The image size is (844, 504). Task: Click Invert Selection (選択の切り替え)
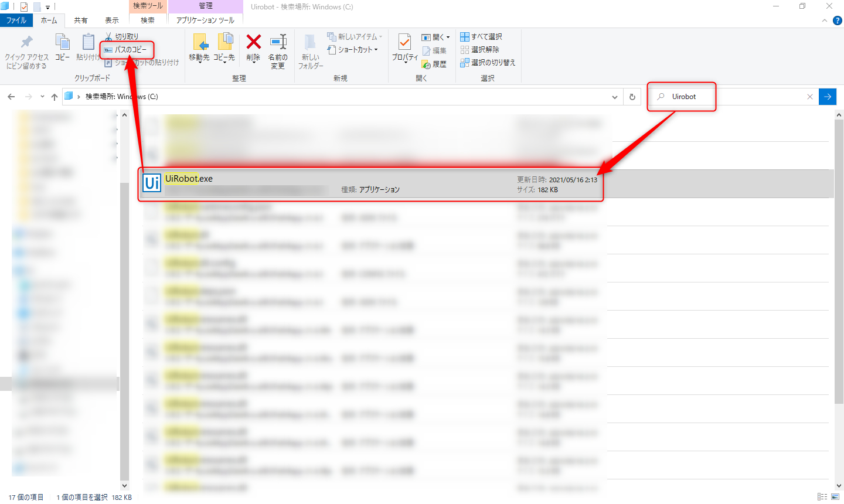(488, 62)
